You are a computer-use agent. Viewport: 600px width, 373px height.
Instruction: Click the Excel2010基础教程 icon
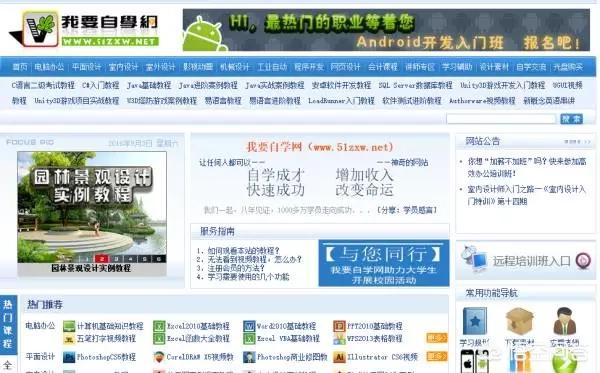(x=159, y=326)
